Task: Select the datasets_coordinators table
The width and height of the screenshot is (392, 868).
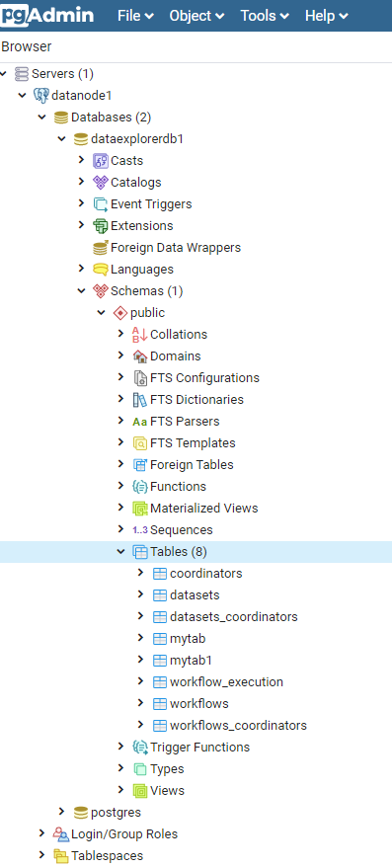Action: coord(234,616)
